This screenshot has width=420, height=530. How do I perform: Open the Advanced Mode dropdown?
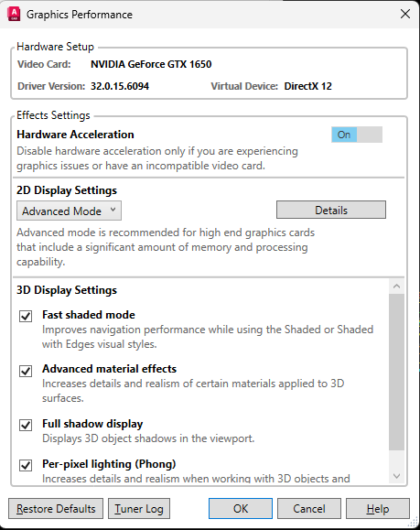[69, 211]
